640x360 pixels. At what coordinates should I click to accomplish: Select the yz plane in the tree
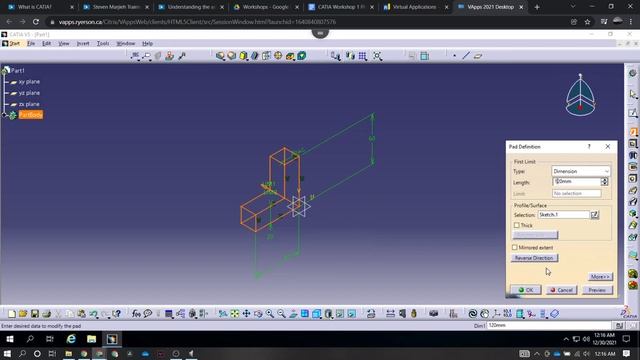[x=29, y=93]
